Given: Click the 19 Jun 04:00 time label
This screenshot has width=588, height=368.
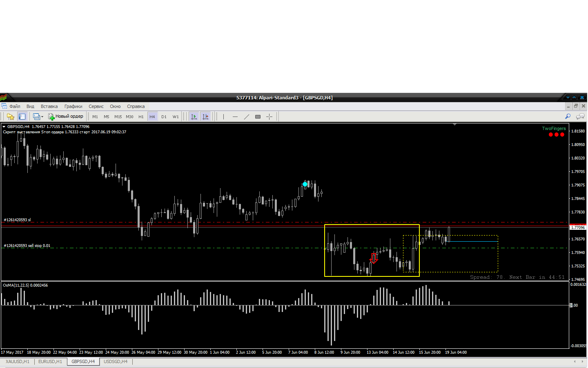Looking at the screenshot, I should click(x=456, y=352).
